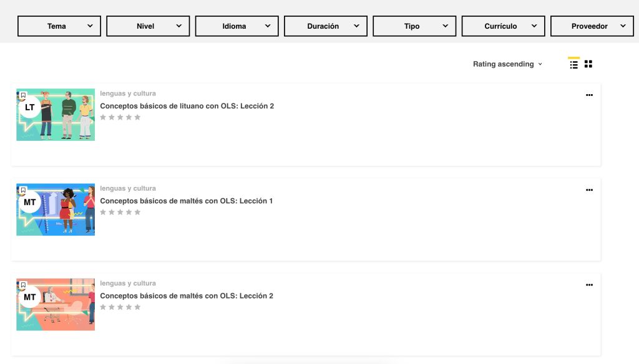Open the Proveedor filter dropdown
The image size is (639, 364).
pyautogui.click(x=592, y=26)
